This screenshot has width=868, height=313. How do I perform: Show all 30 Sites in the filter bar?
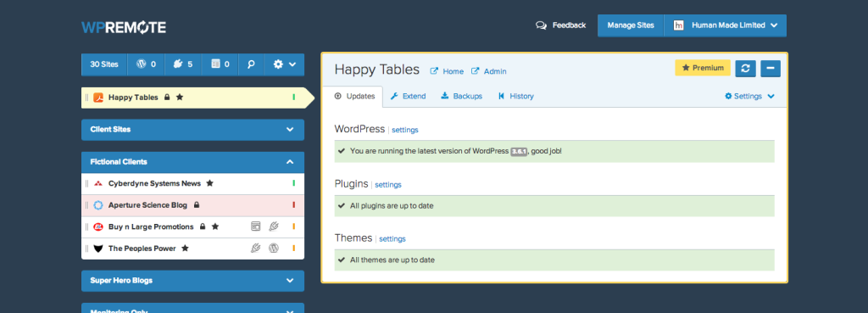pos(104,64)
